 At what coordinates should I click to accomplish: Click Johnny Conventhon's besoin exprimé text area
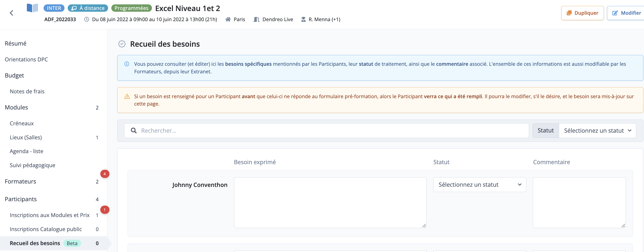[x=330, y=202]
